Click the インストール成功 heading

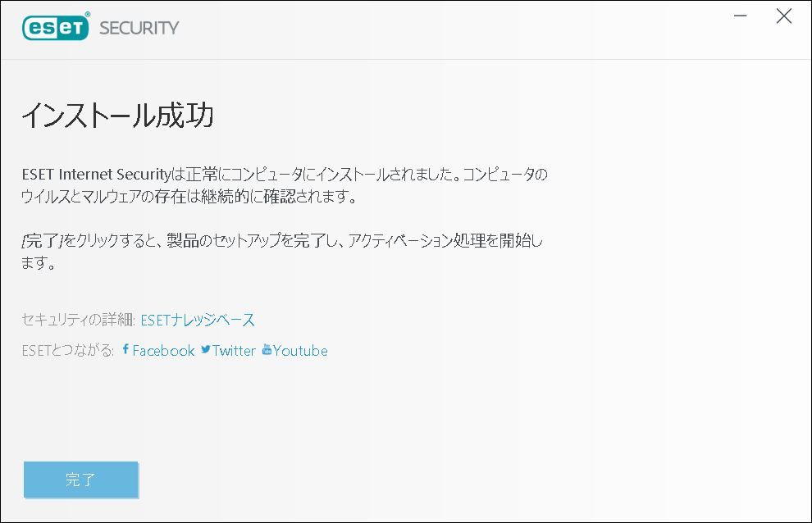click(x=117, y=115)
